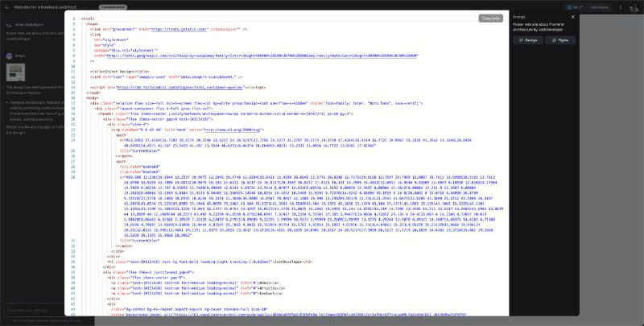Click the user profile avatar at top right
The width and height of the screenshot is (644, 326).
pos(634,8)
